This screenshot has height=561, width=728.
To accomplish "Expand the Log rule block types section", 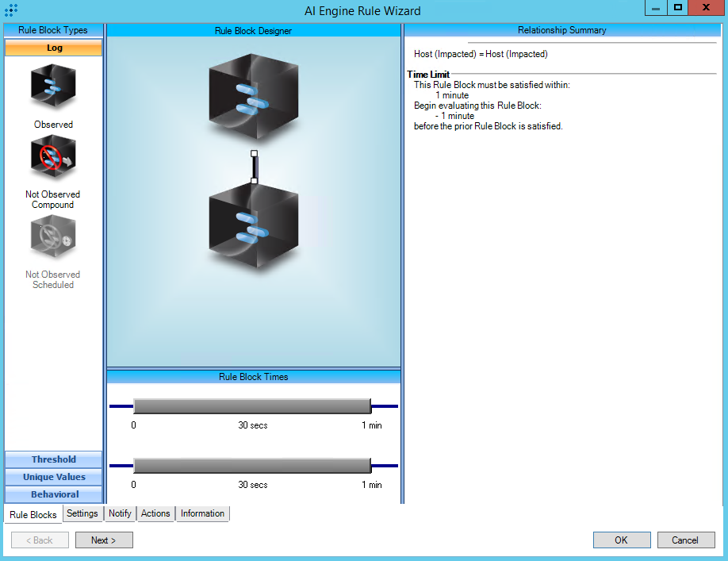I will point(54,48).
